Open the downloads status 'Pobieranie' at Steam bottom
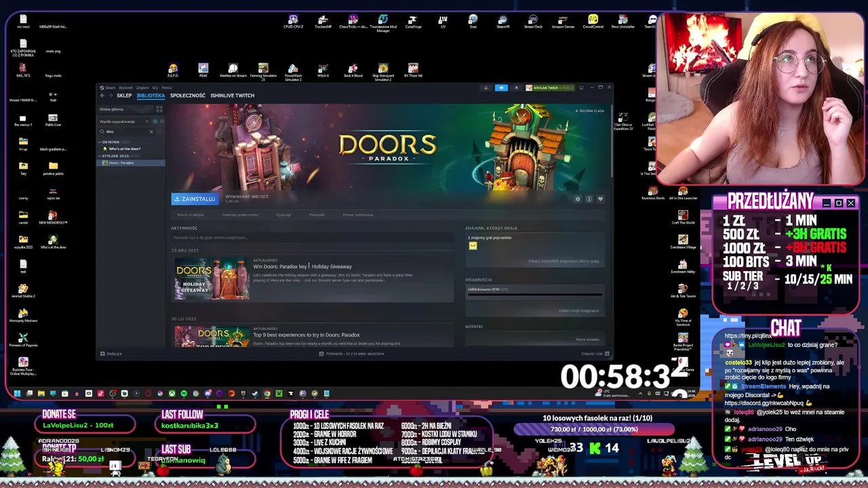This screenshot has height=488, width=868. click(351, 354)
